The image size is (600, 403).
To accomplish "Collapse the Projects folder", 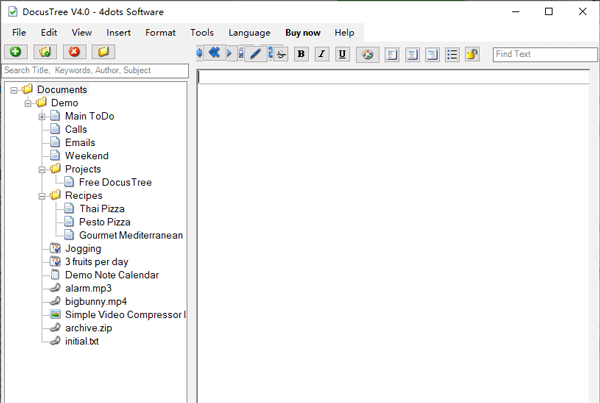I will point(42,169).
